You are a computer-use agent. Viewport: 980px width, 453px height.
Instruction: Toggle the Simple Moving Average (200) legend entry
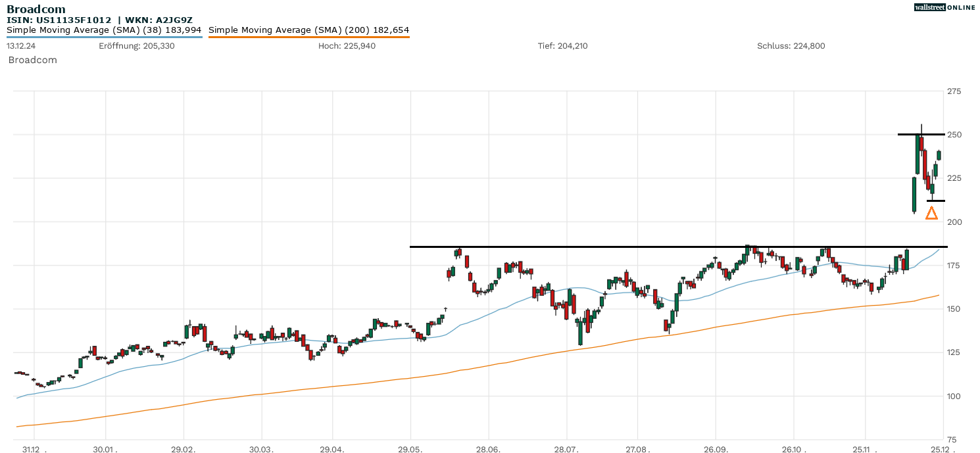pos(309,30)
